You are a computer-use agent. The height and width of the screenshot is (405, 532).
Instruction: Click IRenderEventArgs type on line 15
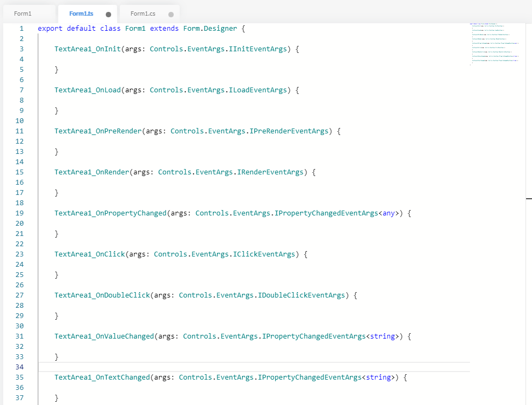point(274,172)
